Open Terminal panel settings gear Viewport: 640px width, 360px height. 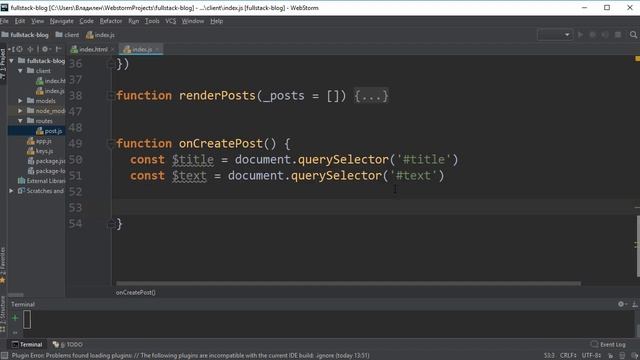621,304
